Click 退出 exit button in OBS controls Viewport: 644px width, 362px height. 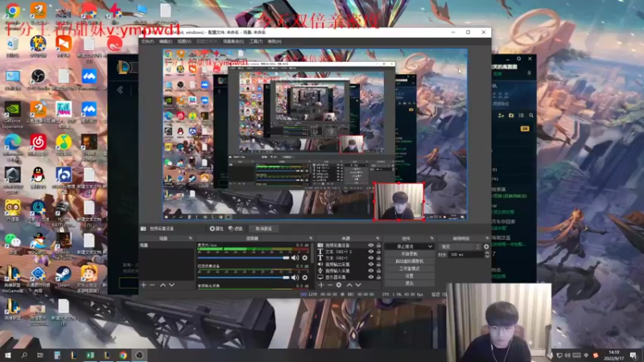point(410,283)
